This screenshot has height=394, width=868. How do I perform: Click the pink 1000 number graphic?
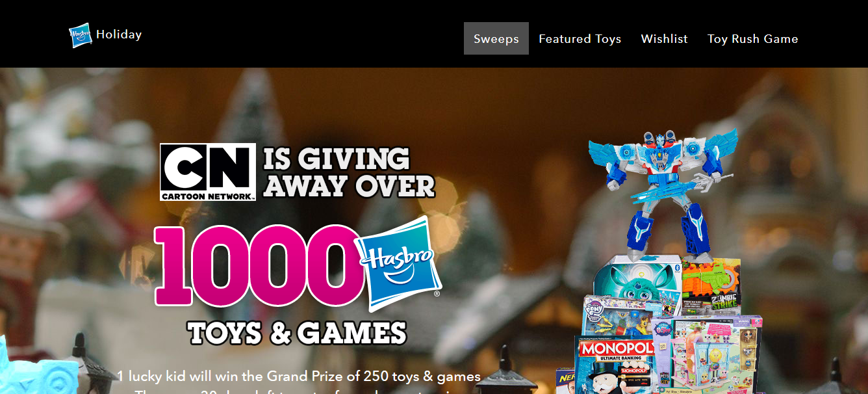point(258,265)
